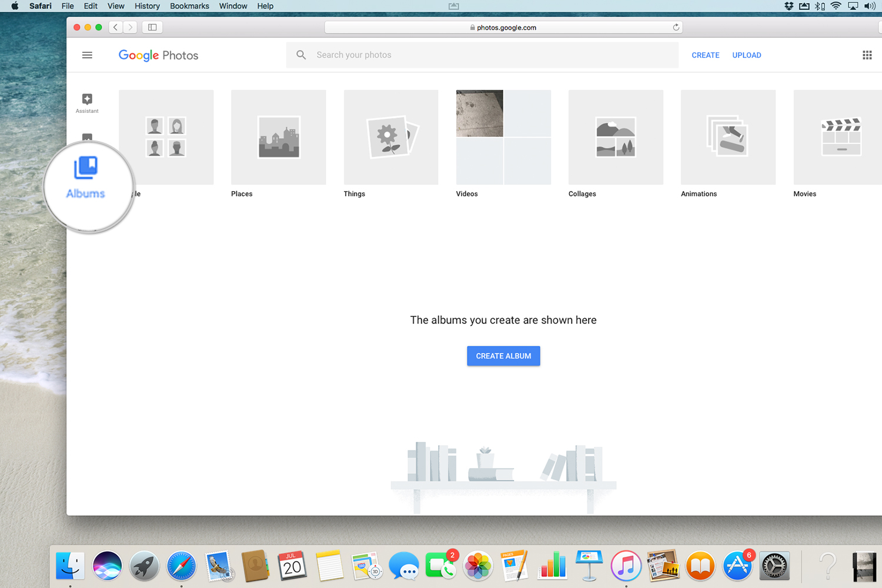Open the Calendar app in the dock
This screenshot has width=882, height=588.
292,566
